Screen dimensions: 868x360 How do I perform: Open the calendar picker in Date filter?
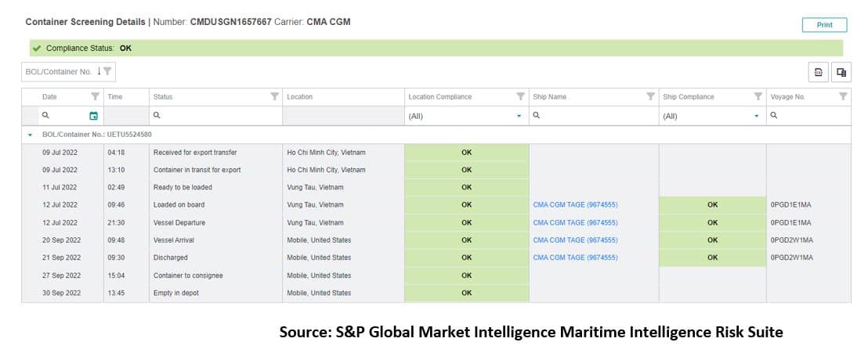click(94, 116)
